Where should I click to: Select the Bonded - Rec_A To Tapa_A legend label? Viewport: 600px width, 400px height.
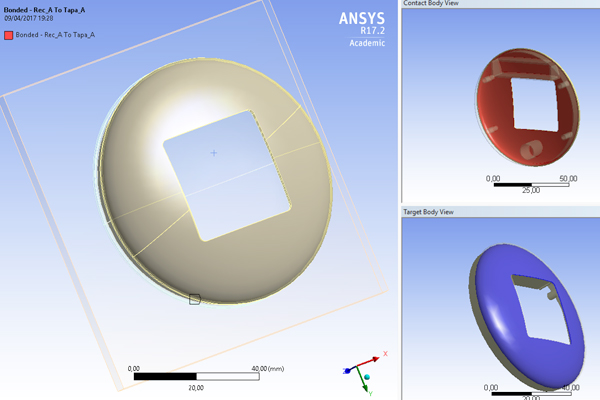[x=55, y=34]
